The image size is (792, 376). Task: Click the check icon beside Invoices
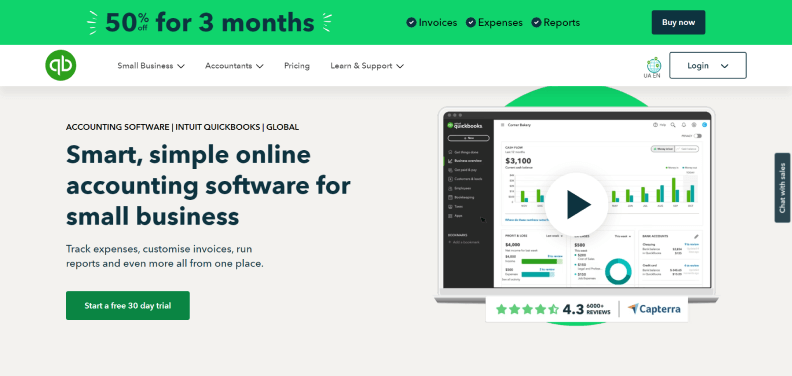point(412,22)
